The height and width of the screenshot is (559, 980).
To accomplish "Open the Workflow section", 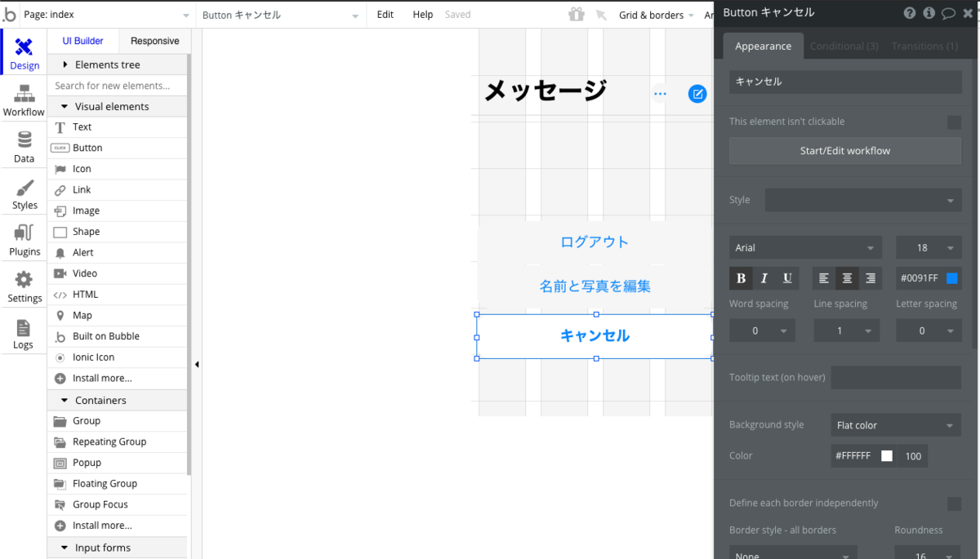I will click(x=24, y=100).
